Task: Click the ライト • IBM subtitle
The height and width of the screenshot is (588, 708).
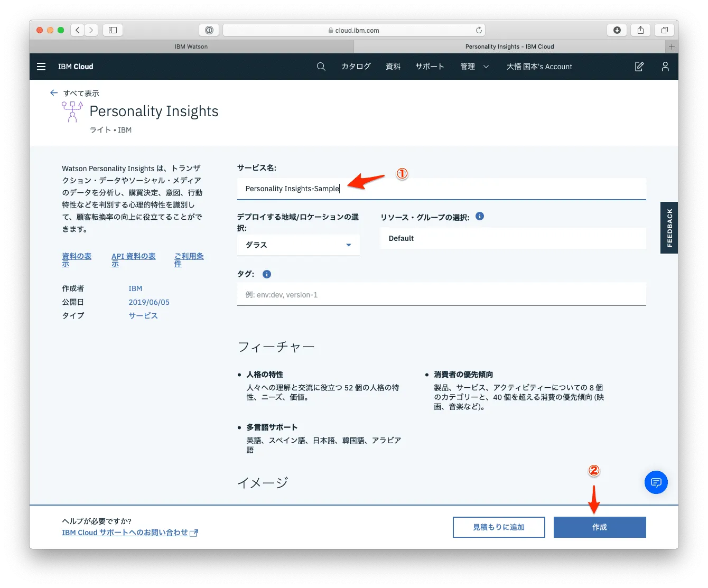Action: [110, 130]
